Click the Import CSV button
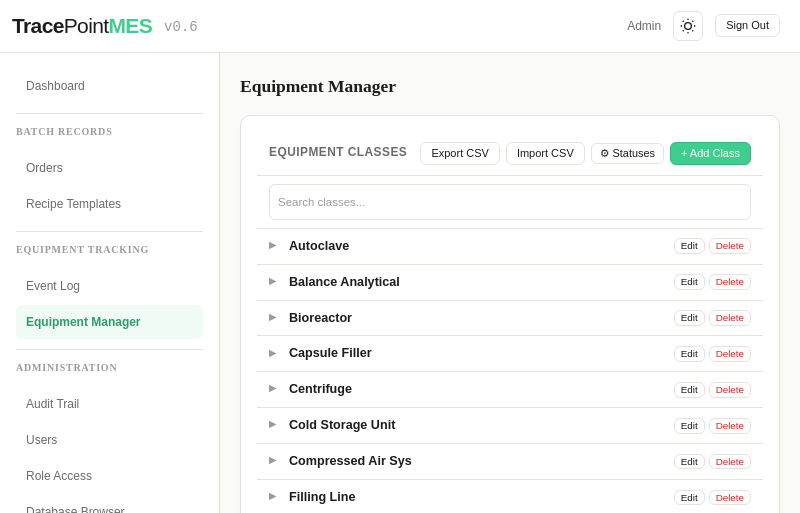Image resolution: width=800 pixels, height=513 pixels. click(x=545, y=154)
